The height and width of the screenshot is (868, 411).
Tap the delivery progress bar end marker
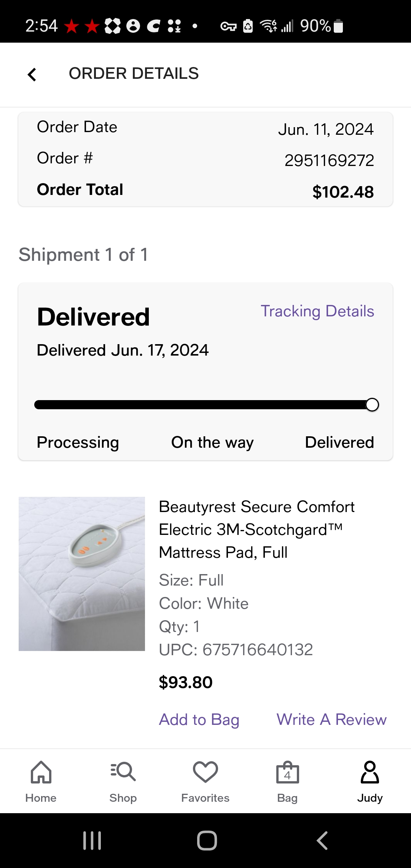372,405
